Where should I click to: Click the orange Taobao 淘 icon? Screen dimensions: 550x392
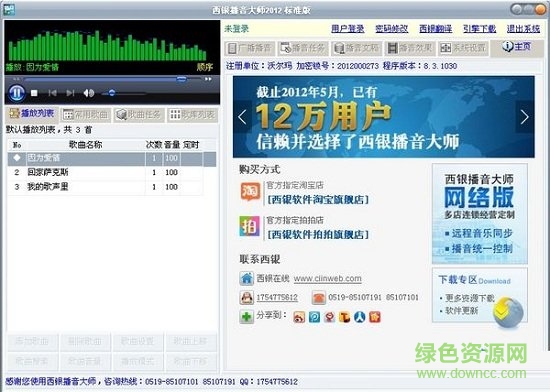coord(250,192)
